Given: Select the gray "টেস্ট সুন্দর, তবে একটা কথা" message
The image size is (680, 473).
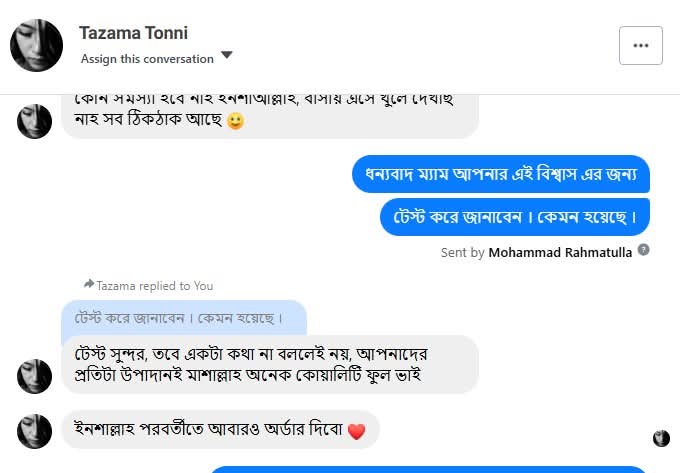Looking at the screenshot, I should (269, 364).
